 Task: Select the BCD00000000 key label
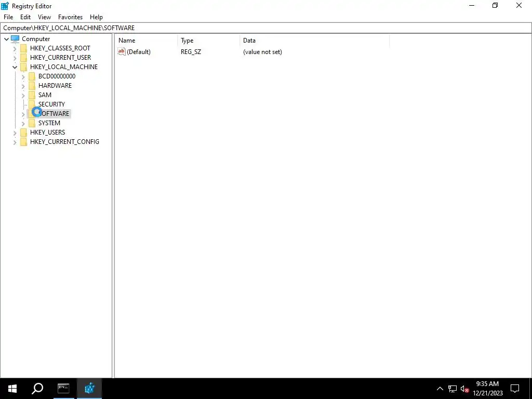click(x=57, y=76)
